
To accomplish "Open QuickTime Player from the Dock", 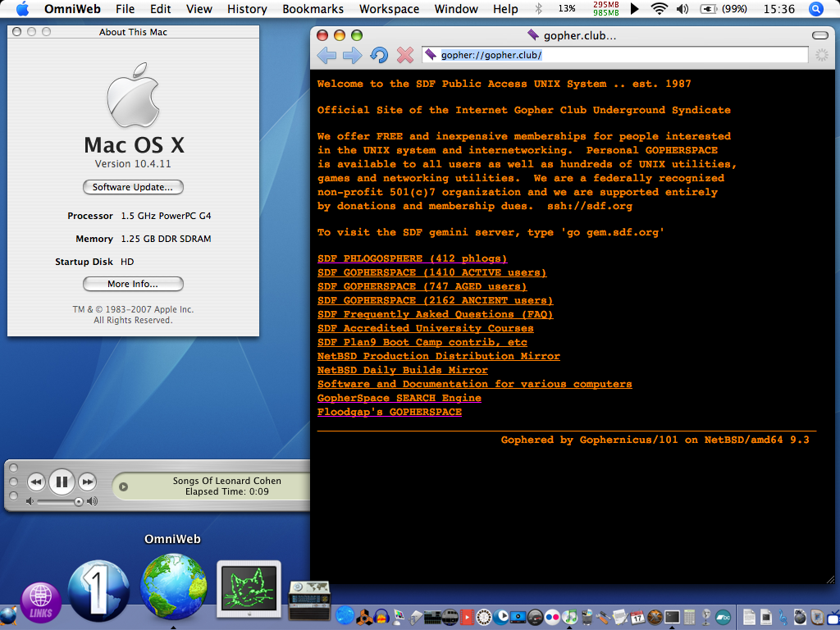I will (501, 617).
